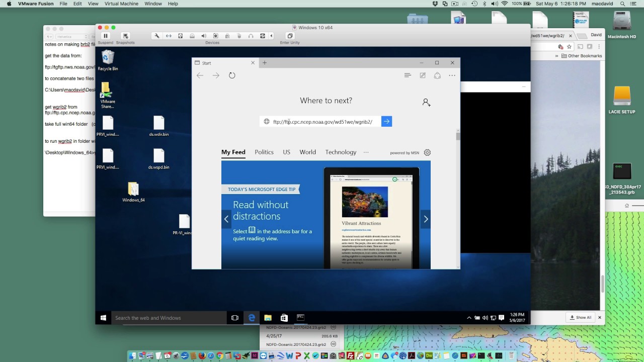Open the Edge Hub icon
Viewport: 644px width, 362px height.
tap(408, 75)
